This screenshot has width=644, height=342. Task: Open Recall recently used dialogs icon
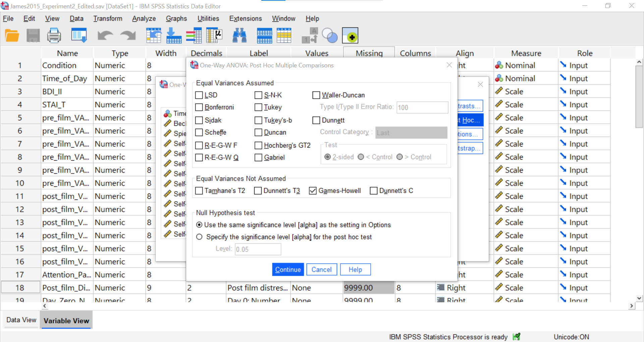coord(79,36)
